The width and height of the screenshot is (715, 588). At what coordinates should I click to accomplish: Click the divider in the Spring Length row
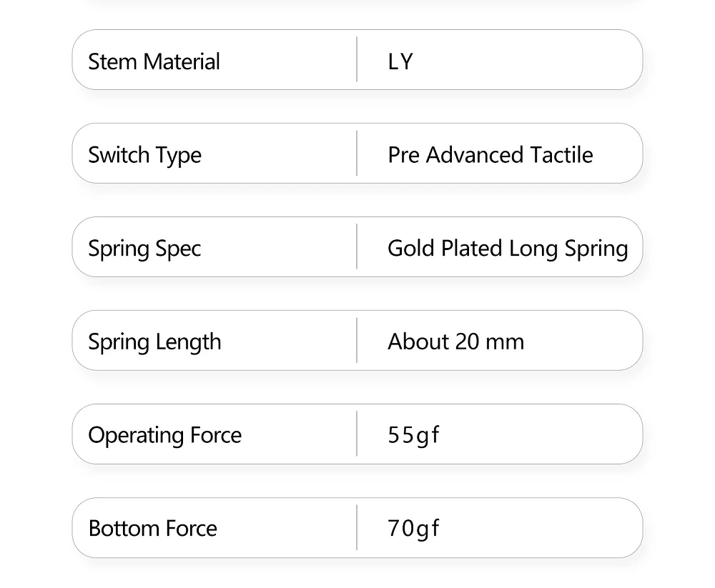[357, 341]
